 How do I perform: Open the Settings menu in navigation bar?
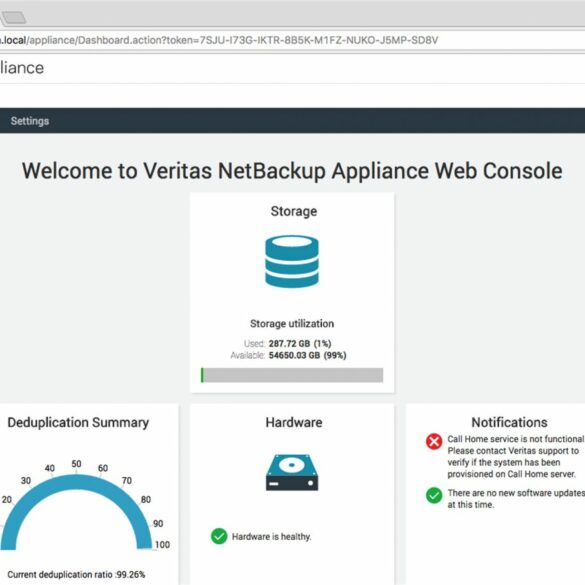tap(30, 121)
